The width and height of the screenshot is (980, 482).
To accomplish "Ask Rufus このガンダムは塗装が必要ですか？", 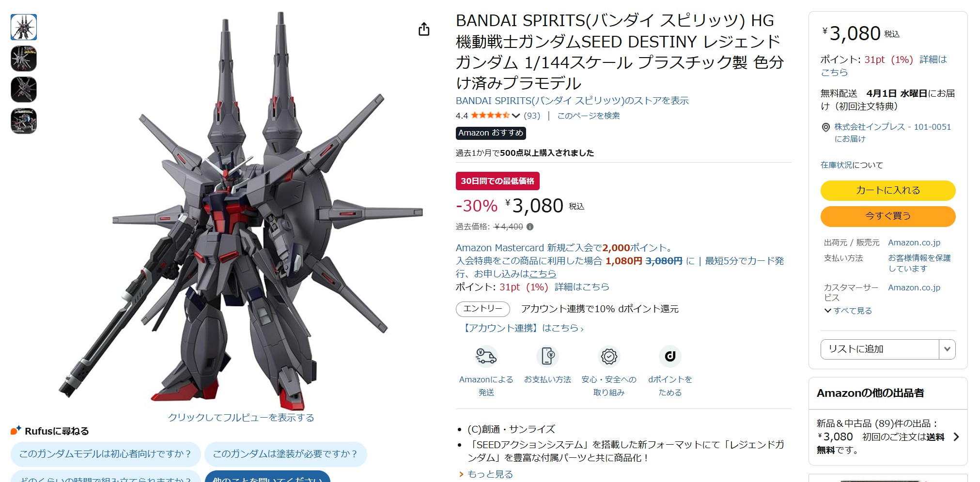I will (x=285, y=454).
